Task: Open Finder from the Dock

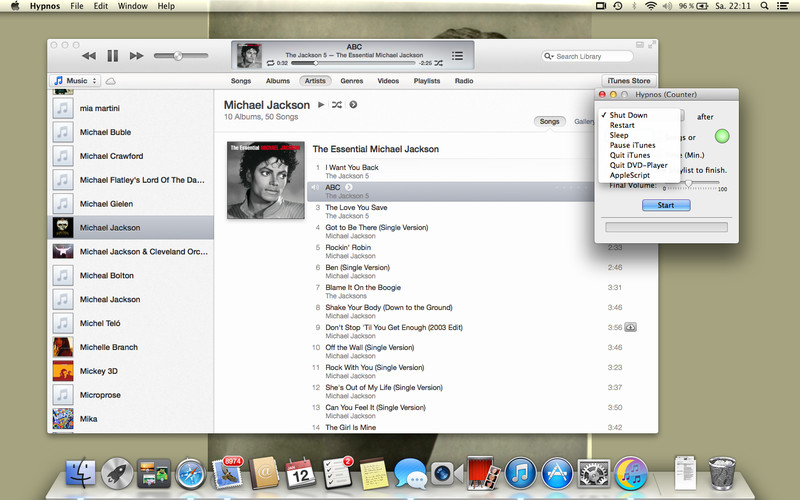Action: click(x=81, y=472)
